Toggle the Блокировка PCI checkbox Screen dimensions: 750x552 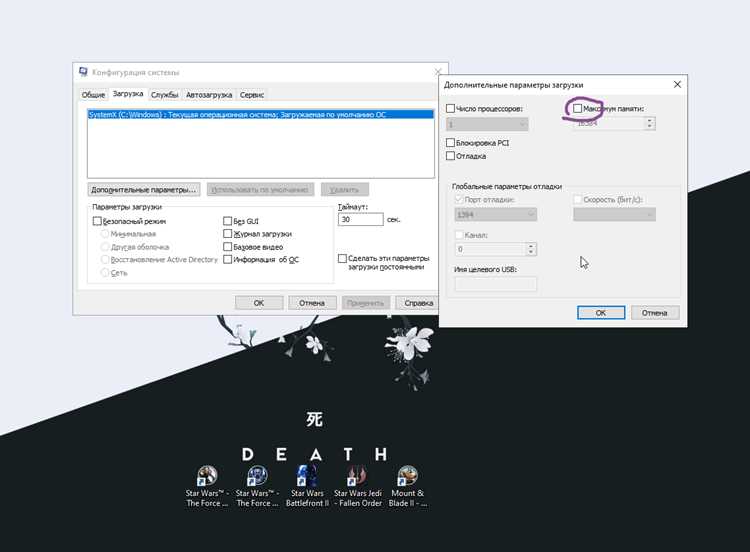point(450,143)
